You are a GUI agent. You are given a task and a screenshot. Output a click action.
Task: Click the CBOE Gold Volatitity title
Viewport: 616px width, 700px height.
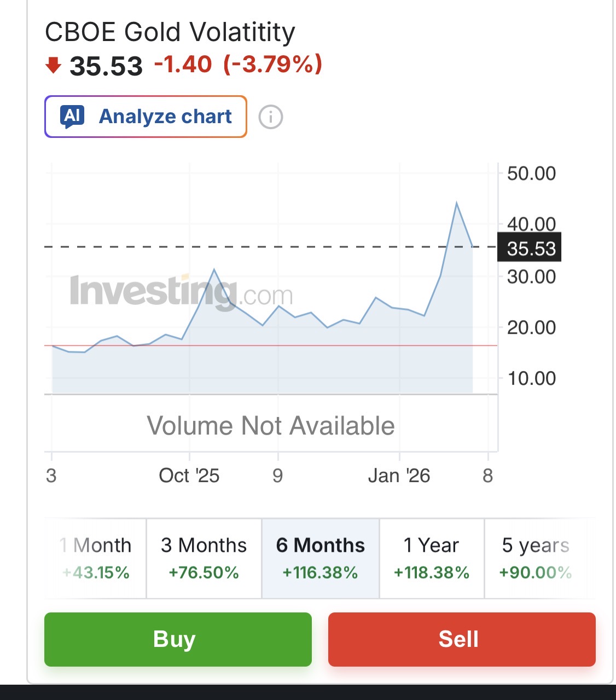click(170, 32)
